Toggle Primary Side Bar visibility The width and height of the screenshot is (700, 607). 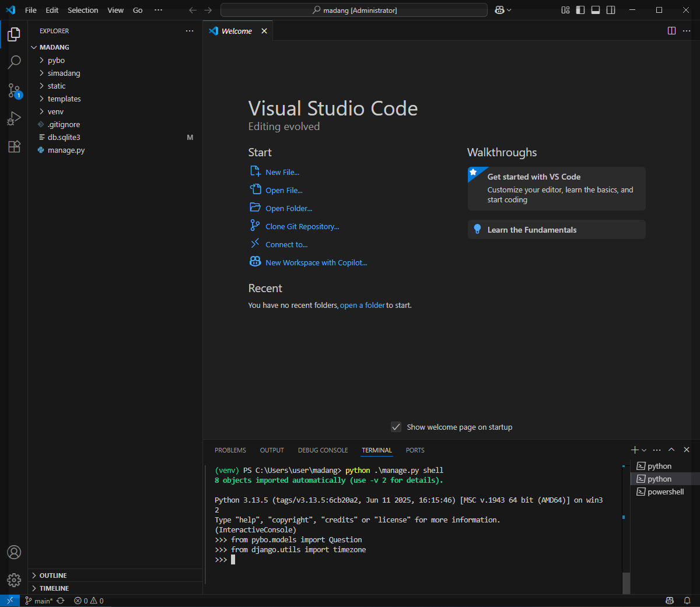pyautogui.click(x=580, y=10)
